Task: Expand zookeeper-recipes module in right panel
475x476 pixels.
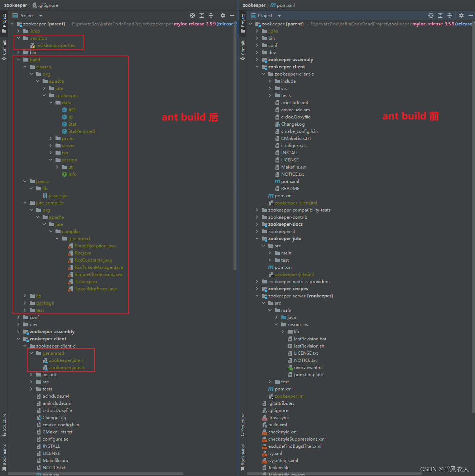Action: pos(257,289)
